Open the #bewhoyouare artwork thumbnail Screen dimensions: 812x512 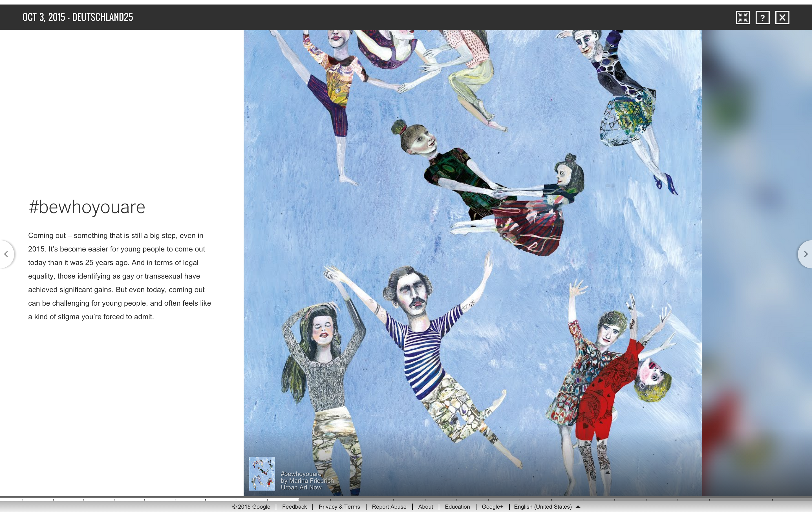tap(262, 473)
